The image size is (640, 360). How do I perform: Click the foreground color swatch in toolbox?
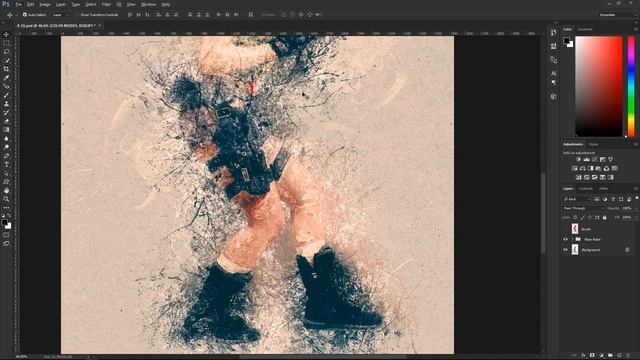click(x=4, y=222)
